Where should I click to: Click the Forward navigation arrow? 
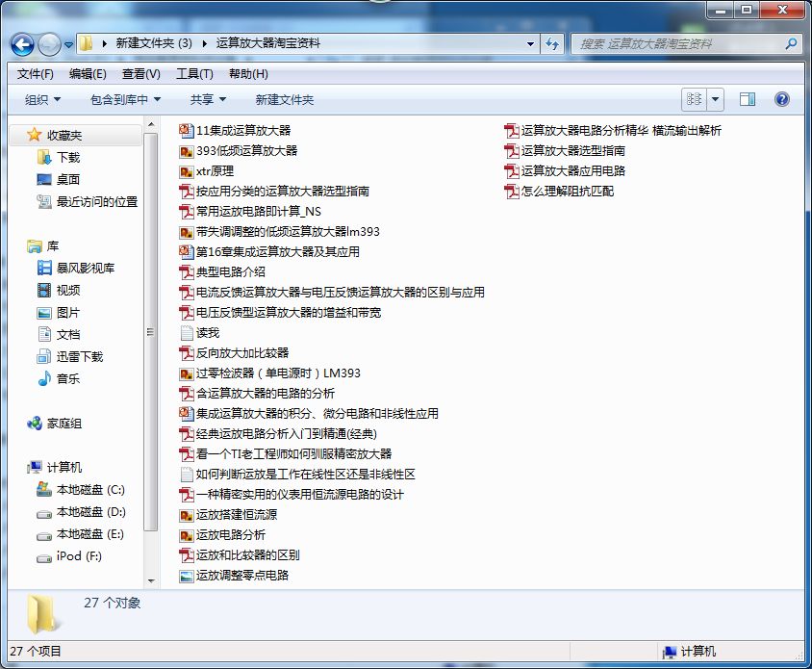click(49, 44)
